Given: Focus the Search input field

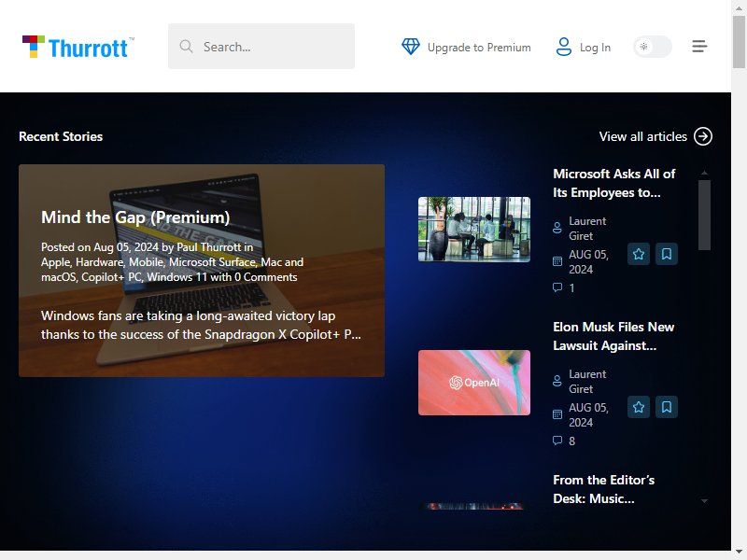Looking at the screenshot, I should (x=261, y=46).
